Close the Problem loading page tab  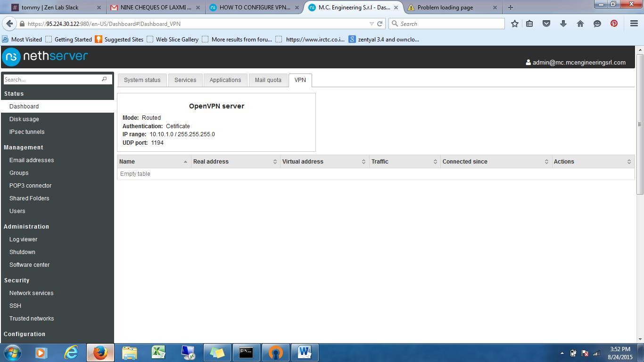(495, 8)
